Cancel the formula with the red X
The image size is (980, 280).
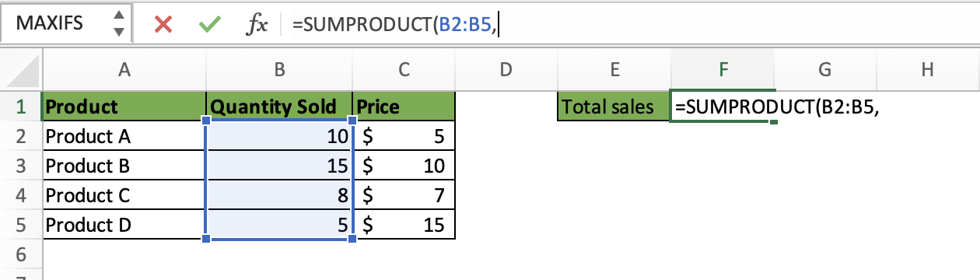click(163, 24)
